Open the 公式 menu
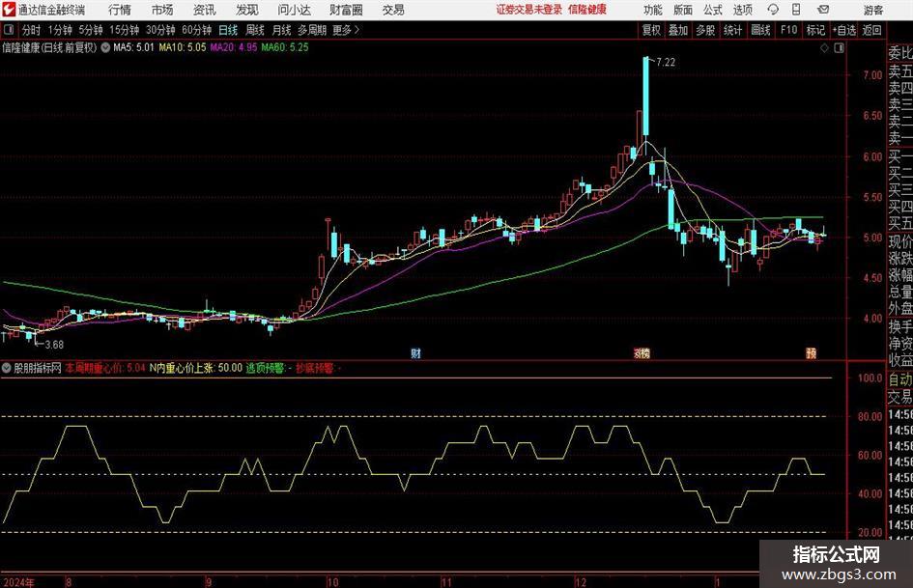 [712, 10]
